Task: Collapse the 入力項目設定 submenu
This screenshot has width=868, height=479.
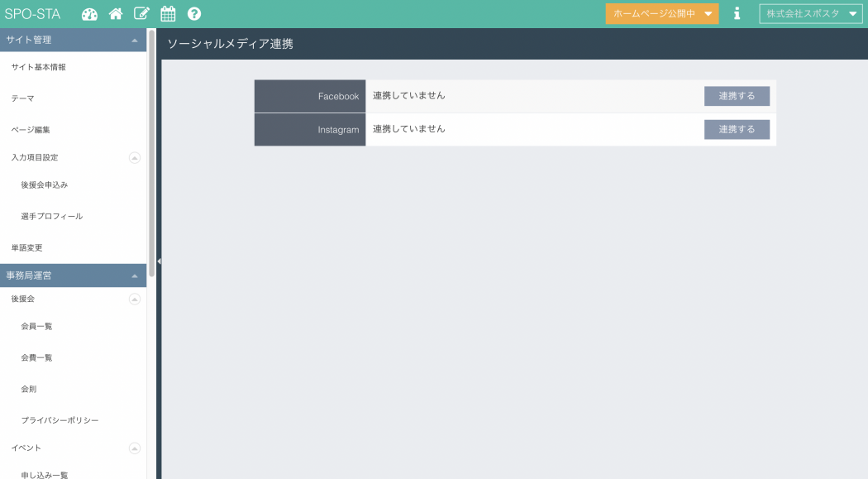Action: [x=135, y=157]
